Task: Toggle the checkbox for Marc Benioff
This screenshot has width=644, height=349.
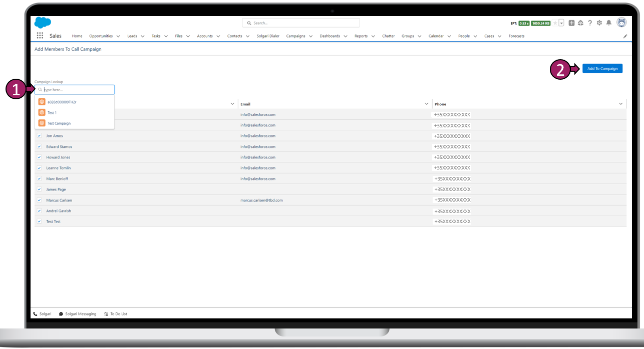Action: tap(40, 179)
